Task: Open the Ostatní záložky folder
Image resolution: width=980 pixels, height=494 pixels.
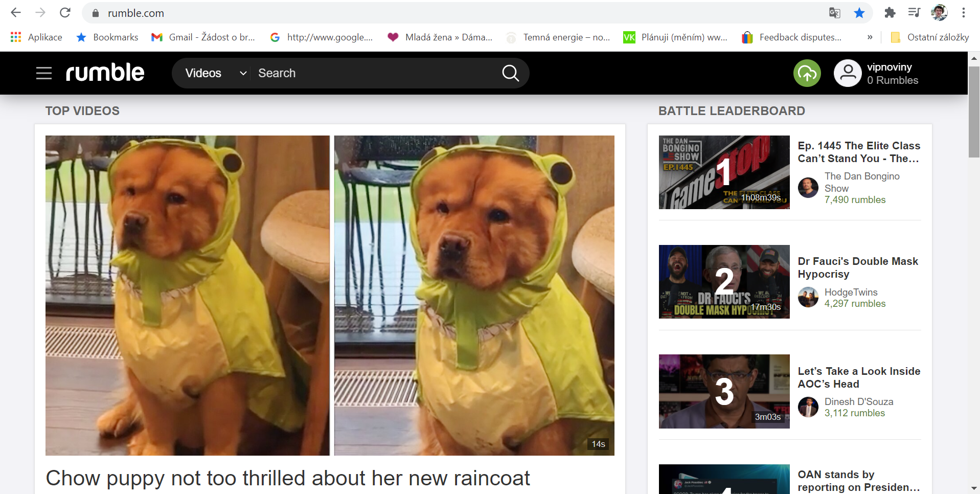Action: (930, 37)
